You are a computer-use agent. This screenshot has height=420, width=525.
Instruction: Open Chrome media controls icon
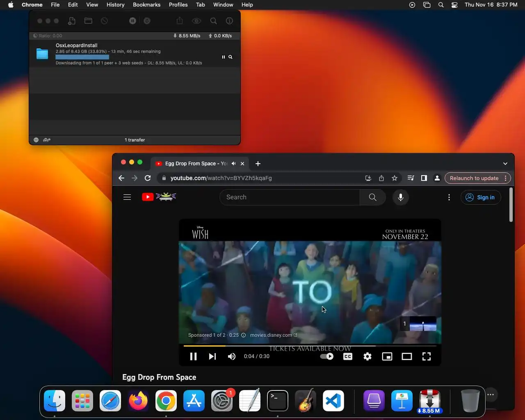coord(411,178)
